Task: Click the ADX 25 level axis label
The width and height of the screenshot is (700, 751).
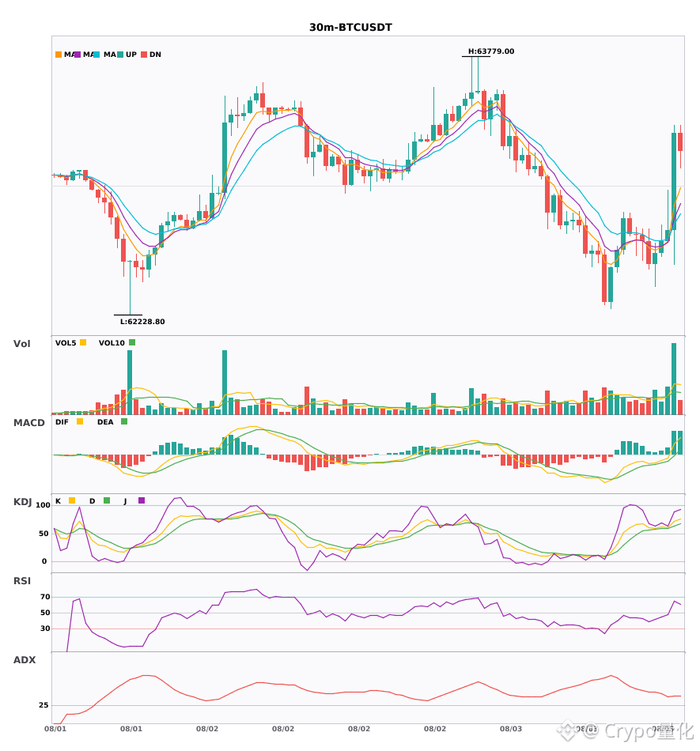Action: 44,705
